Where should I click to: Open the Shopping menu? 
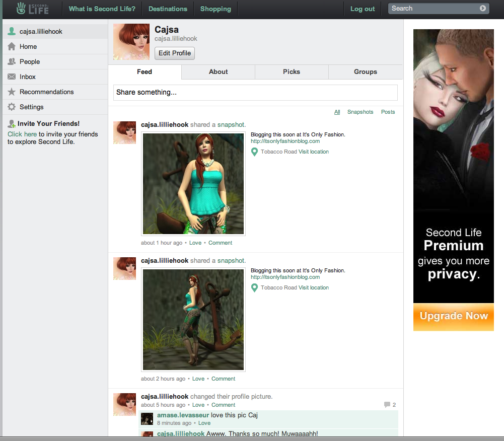coord(215,9)
